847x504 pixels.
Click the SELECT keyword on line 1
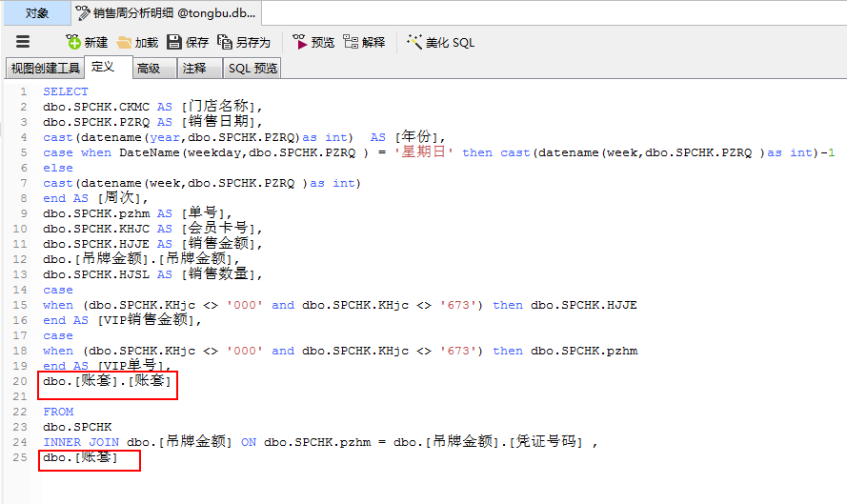(x=66, y=91)
